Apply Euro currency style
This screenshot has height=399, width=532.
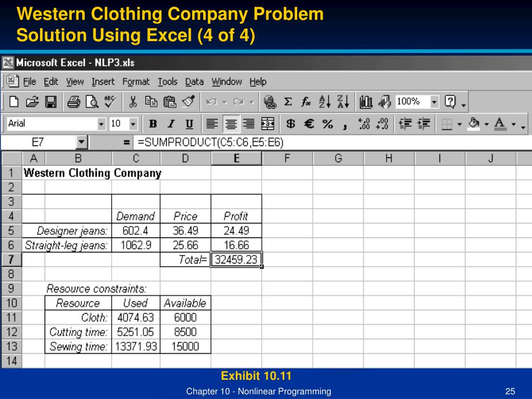coord(309,124)
